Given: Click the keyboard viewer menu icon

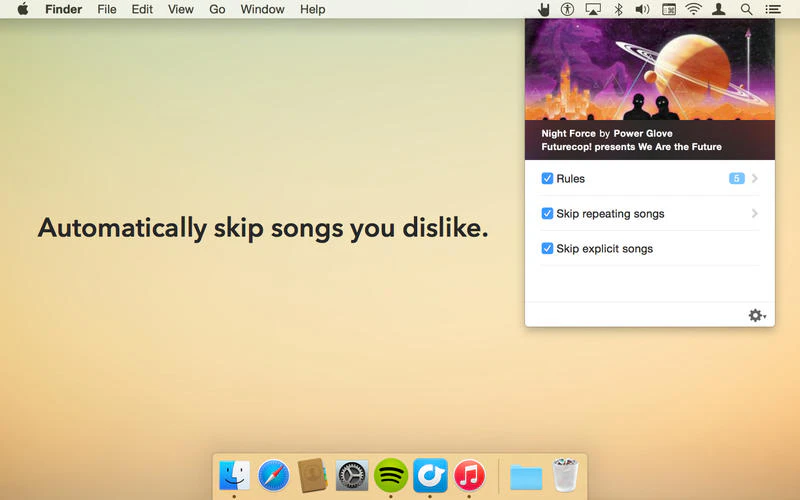Looking at the screenshot, I should 669,9.
